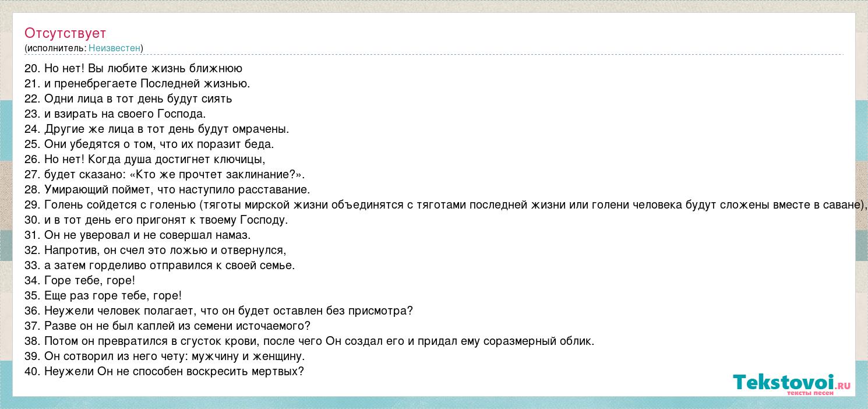
Task: Select line 24 'Другие же лица в тот день будут омрачены'
Action: point(157,129)
